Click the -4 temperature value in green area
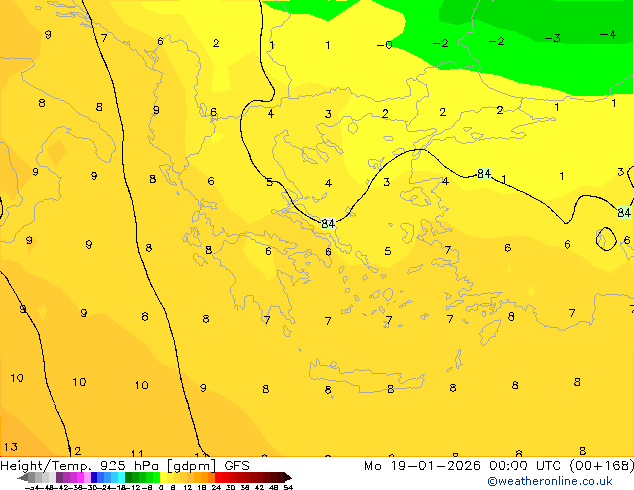 608,34
